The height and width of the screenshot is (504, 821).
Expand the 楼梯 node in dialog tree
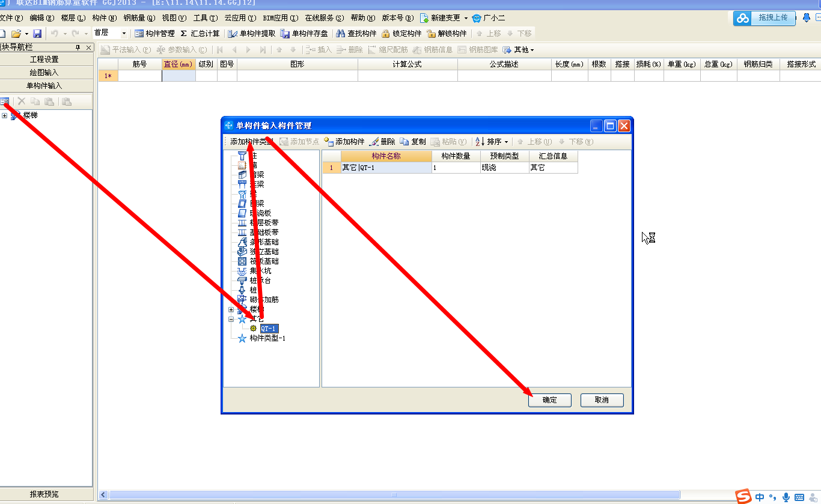[x=231, y=310]
